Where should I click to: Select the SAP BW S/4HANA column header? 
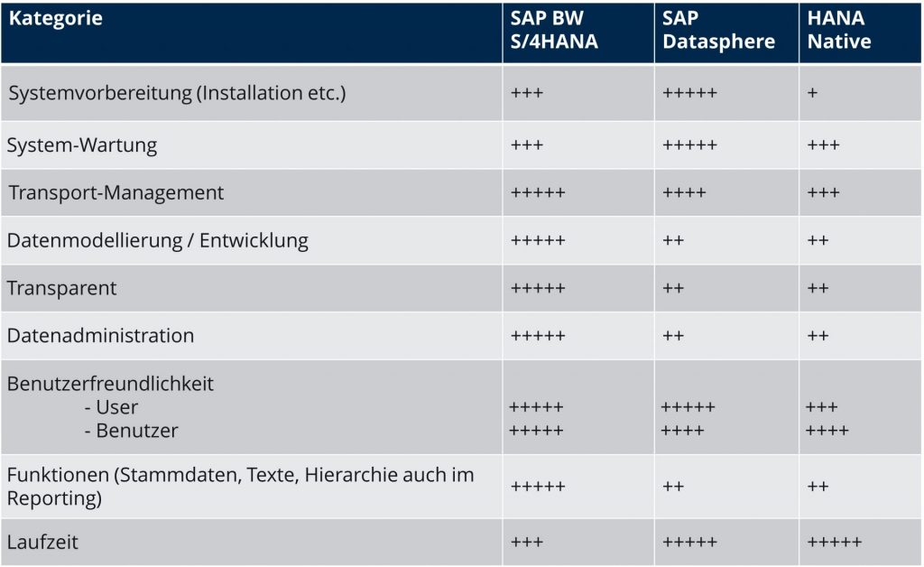[553, 30]
